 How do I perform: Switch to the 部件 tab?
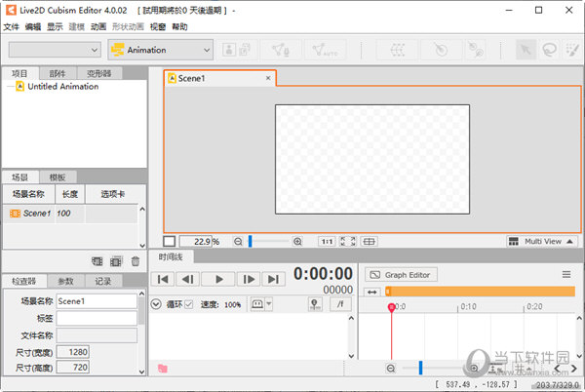coord(58,73)
